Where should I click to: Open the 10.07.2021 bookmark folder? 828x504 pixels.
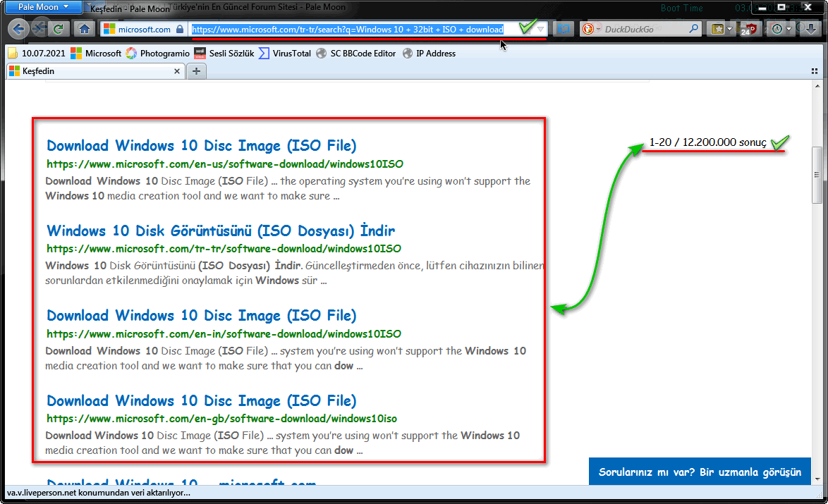point(37,54)
